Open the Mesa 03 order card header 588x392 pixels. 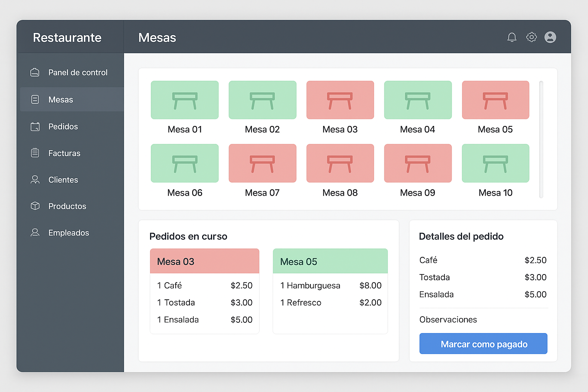pos(205,261)
